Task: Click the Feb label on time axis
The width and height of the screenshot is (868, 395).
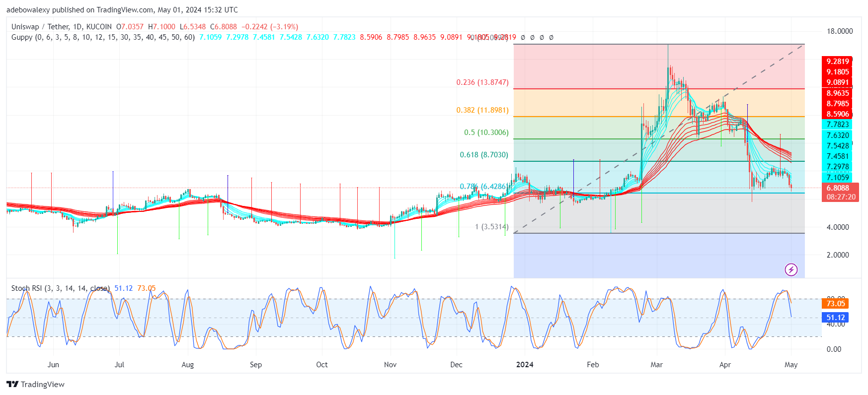Action: (593, 365)
